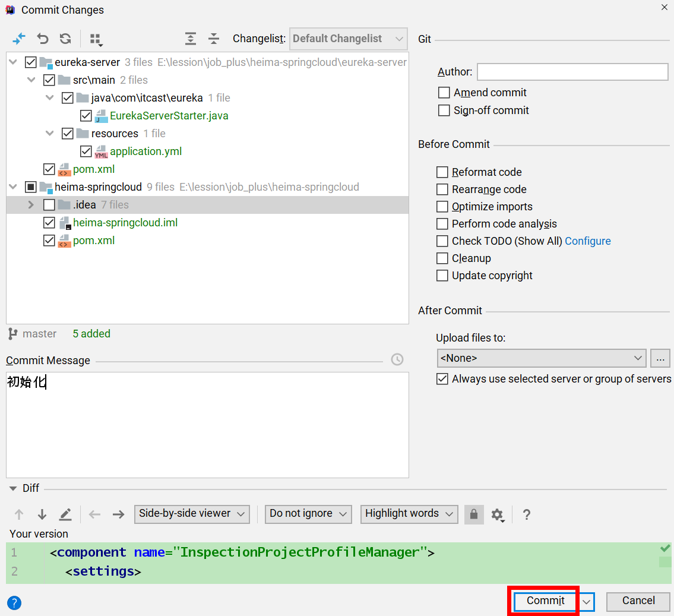Screen dimensions: 674x616
Task: Click the Show Diff toolbar icon
Action: tap(19, 39)
